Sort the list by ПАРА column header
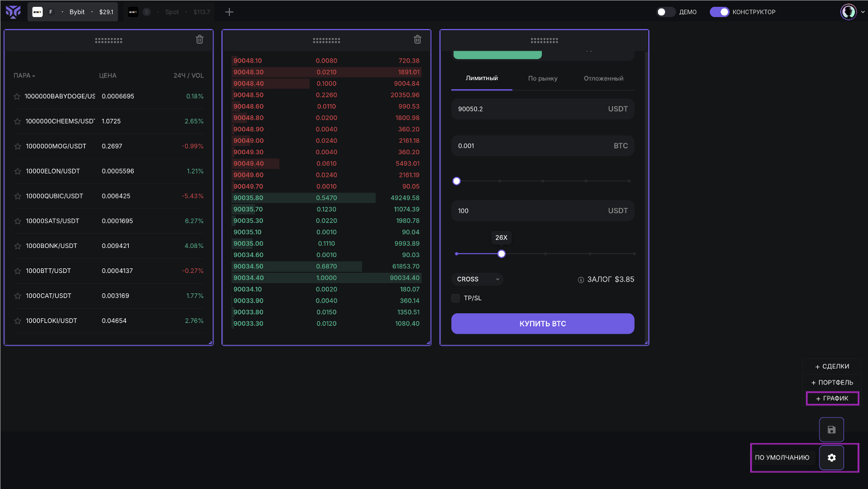The height and width of the screenshot is (489, 868). 24,76
